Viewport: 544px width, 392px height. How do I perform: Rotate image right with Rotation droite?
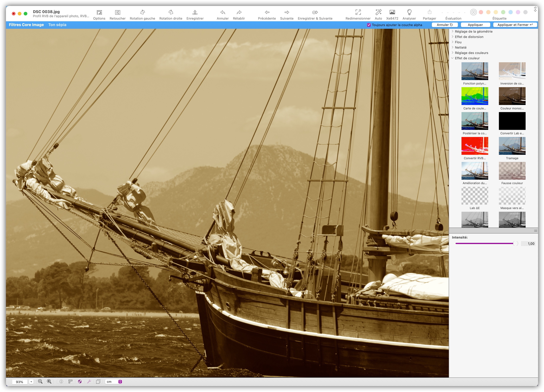click(x=171, y=12)
